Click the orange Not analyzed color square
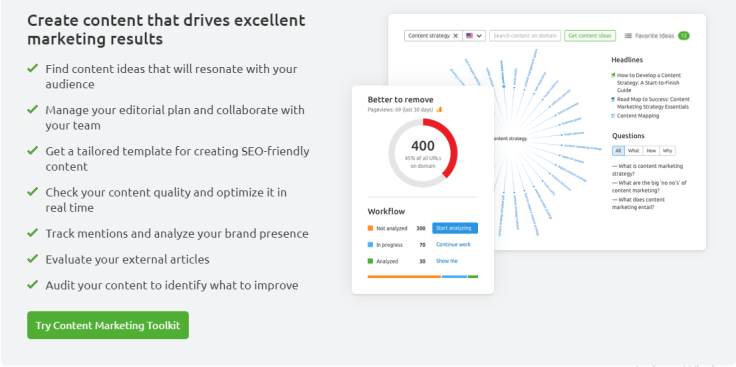Image resolution: width=736 pixels, height=367 pixels. (370, 229)
